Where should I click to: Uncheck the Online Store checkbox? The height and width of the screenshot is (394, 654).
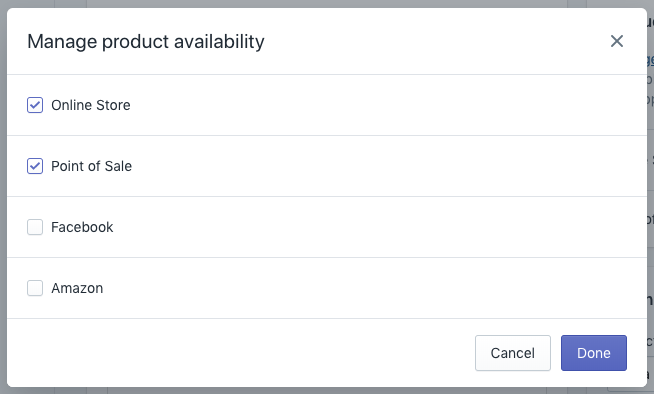pos(35,105)
